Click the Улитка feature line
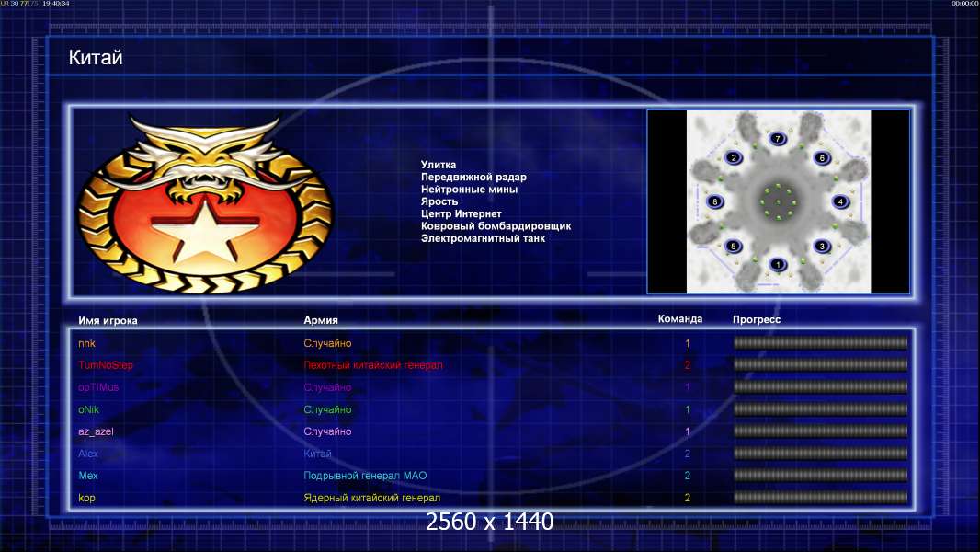 (x=439, y=165)
